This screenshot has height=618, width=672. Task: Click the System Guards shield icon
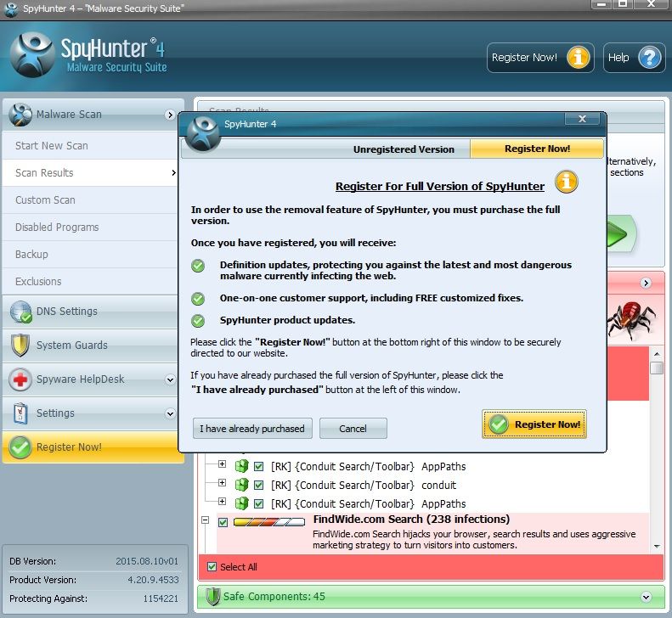(20, 346)
